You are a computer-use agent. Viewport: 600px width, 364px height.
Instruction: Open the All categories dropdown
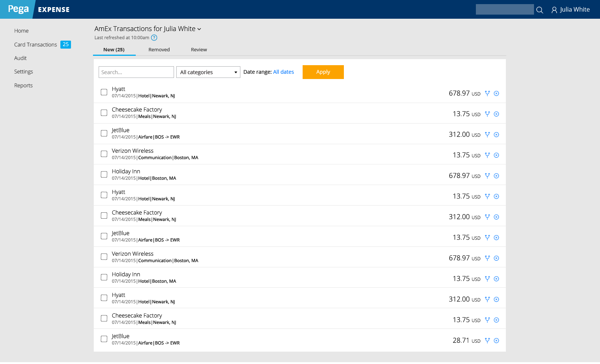pos(208,72)
